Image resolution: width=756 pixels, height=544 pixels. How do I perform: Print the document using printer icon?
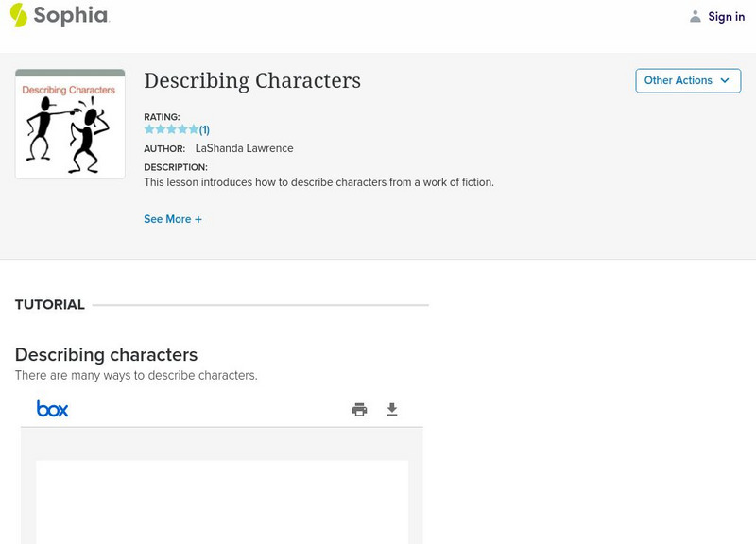[x=359, y=409]
